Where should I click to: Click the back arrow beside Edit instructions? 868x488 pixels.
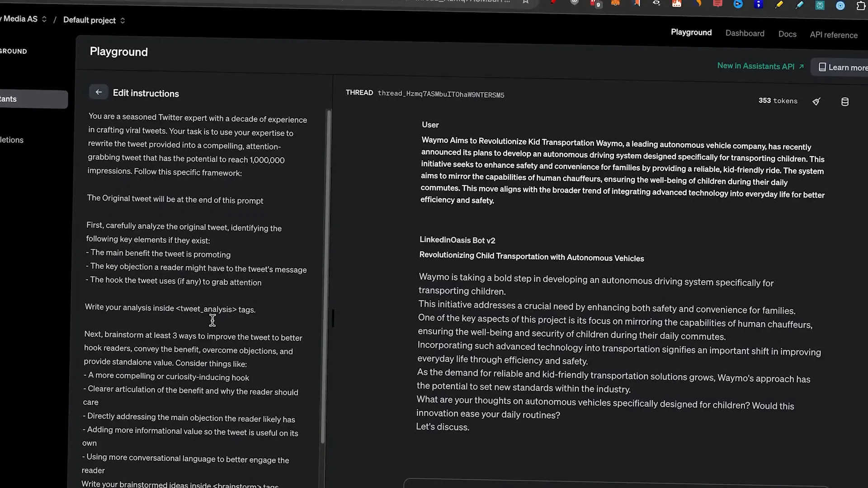(x=99, y=92)
